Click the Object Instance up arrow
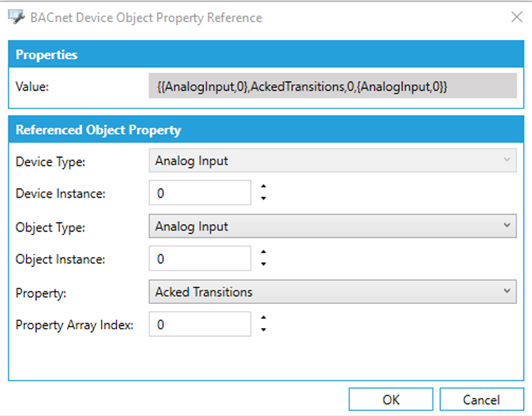Screen dimensions: 532x416 coord(263,253)
